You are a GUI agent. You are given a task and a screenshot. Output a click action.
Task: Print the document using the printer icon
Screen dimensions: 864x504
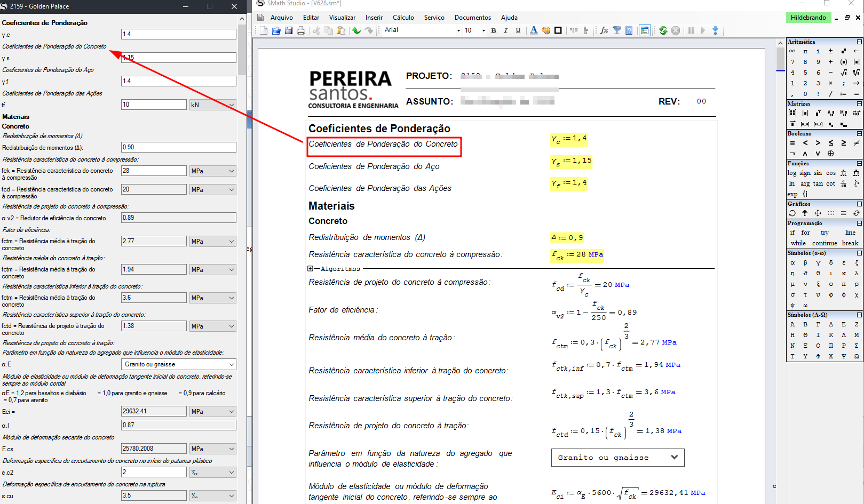tap(301, 30)
